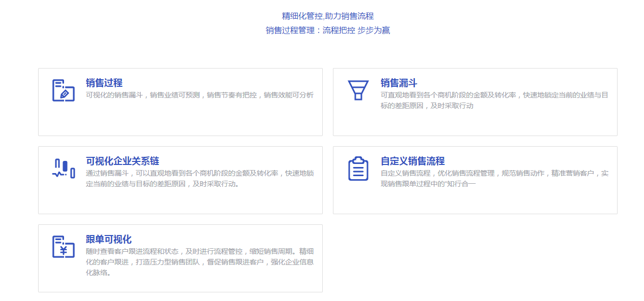Select the 可视化企业关系链 title

pos(122,161)
